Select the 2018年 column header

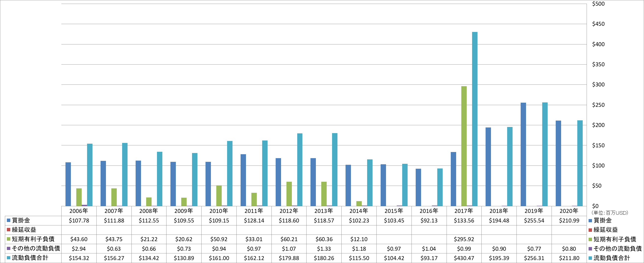(499, 211)
